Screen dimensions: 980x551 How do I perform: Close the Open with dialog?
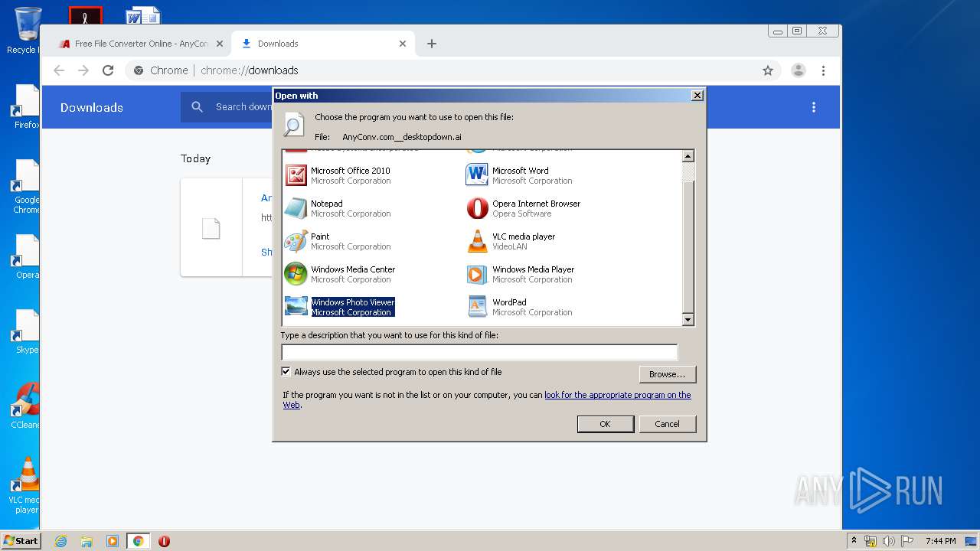coord(697,96)
